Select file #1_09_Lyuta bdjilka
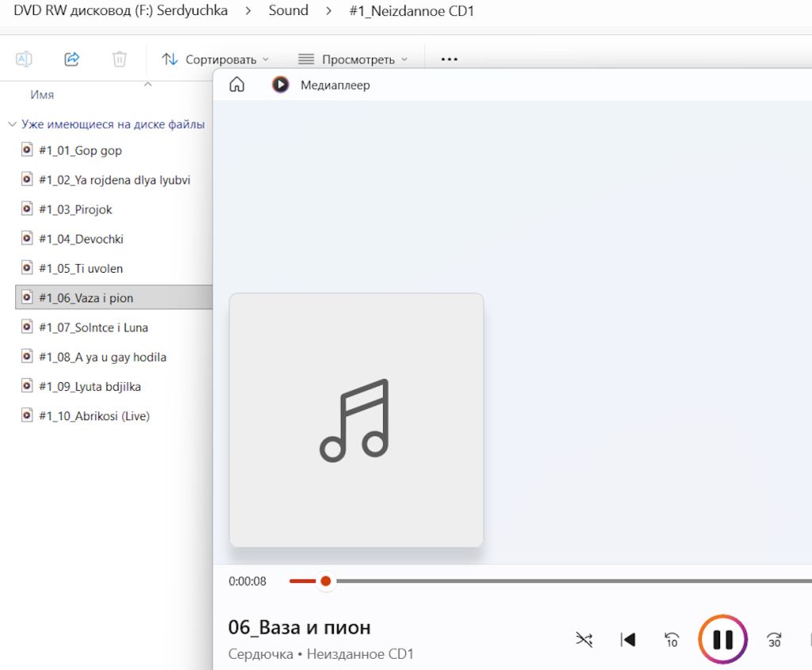 click(x=90, y=387)
